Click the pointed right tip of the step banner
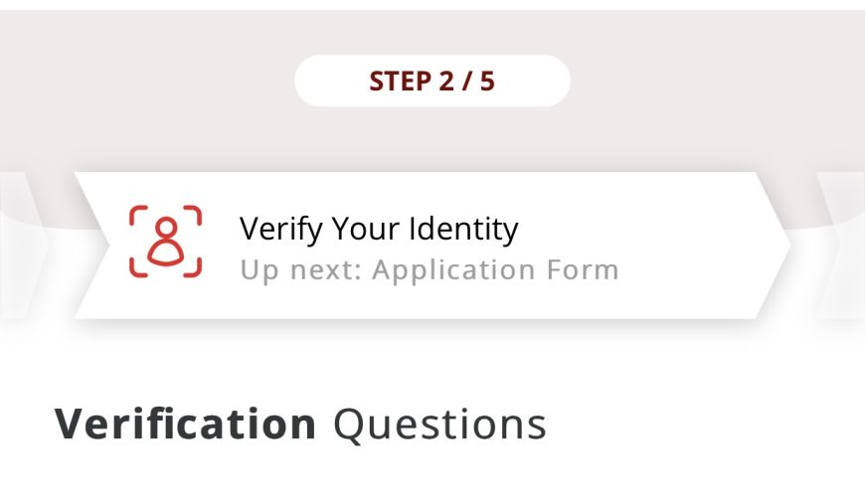 pyautogui.click(x=776, y=246)
